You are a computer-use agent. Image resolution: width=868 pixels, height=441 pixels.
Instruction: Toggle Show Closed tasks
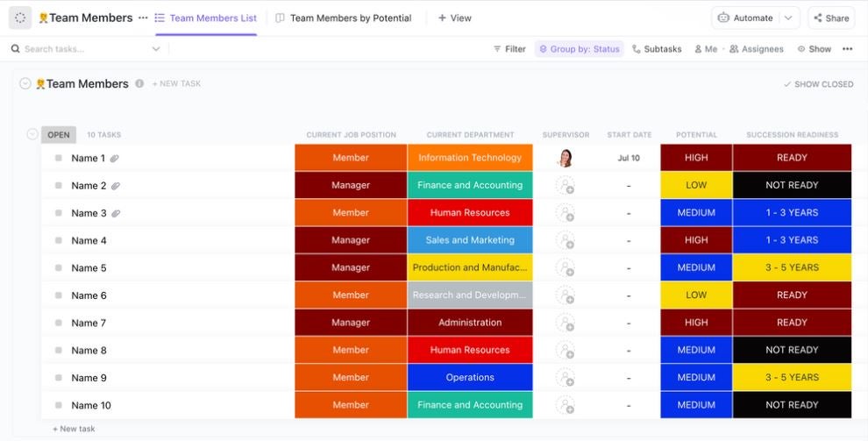(x=818, y=84)
